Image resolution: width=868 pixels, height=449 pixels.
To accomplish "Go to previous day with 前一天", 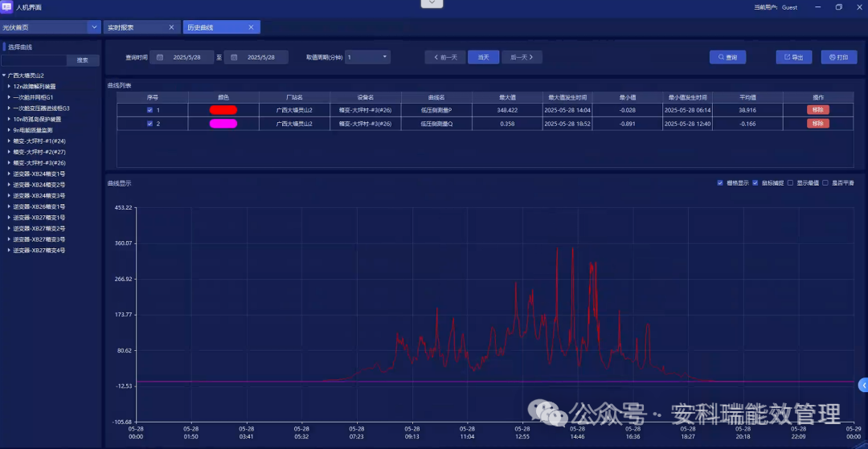I will click(x=445, y=58).
